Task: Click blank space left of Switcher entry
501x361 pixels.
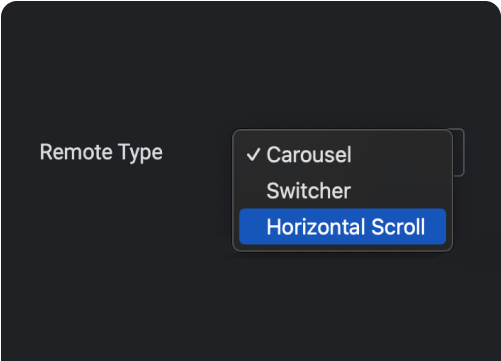Action: tap(253, 191)
